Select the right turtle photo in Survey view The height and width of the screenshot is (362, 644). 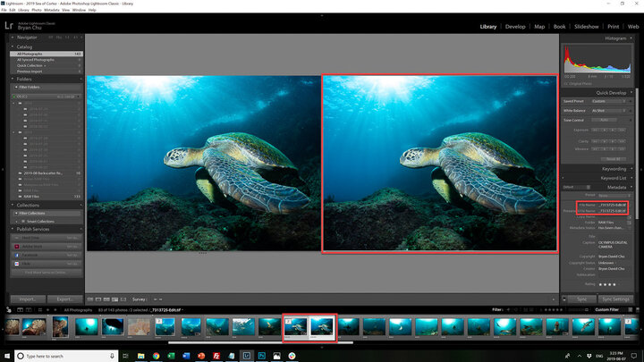coord(439,164)
